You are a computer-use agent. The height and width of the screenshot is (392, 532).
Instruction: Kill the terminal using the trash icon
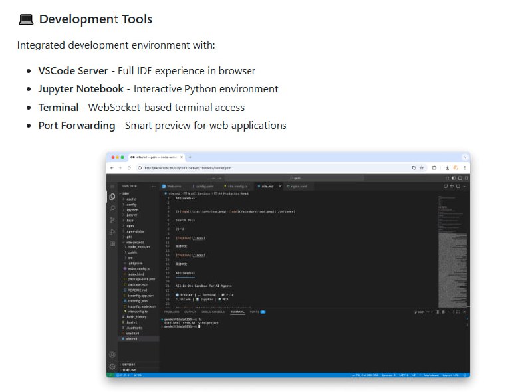click(x=442, y=312)
